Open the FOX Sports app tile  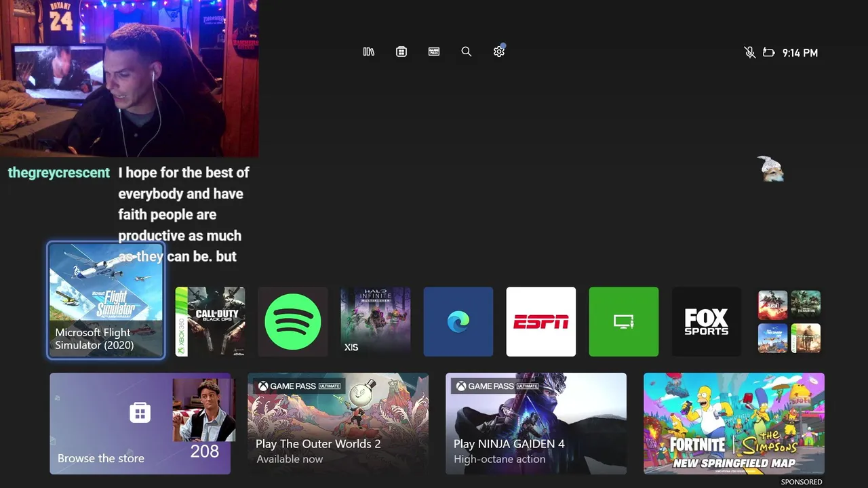707,321
